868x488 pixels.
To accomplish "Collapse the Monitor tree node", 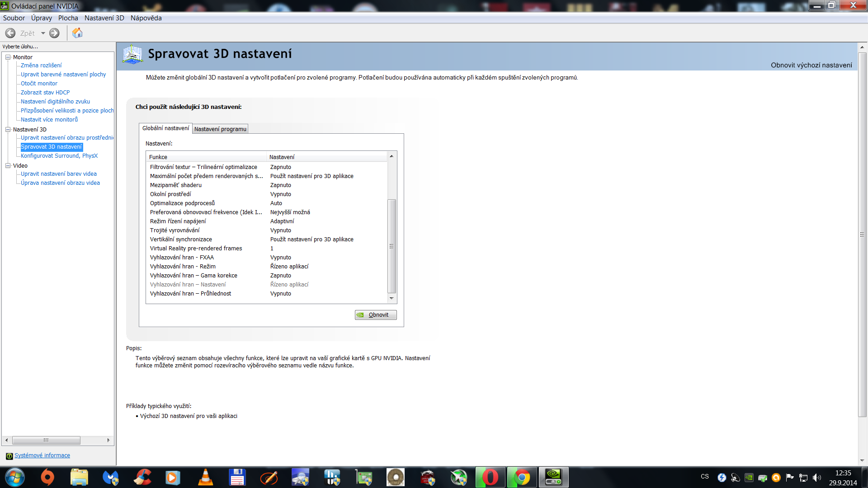I will tap(8, 57).
